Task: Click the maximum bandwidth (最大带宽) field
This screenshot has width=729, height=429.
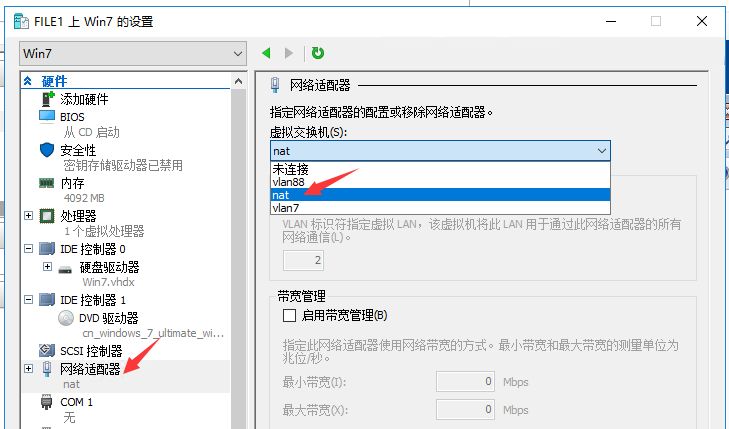Action: tap(465, 409)
